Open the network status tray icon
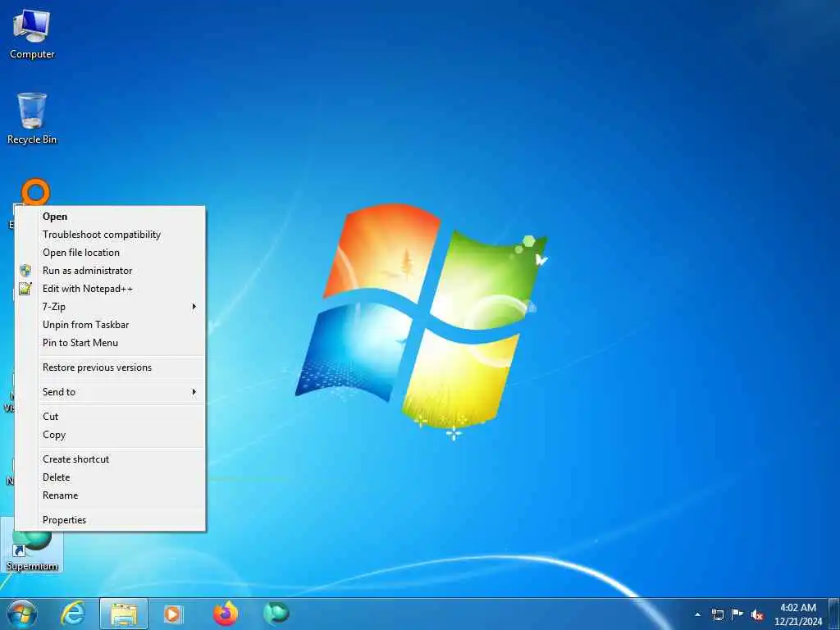This screenshot has height=630, width=840. click(717, 614)
